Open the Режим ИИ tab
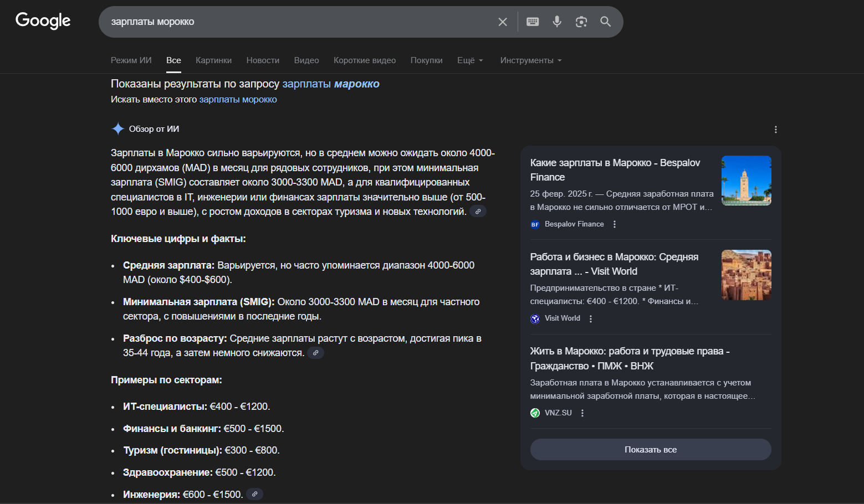Image resolution: width=864 pixels, height=504 pixels. click(x=131, y=60)
